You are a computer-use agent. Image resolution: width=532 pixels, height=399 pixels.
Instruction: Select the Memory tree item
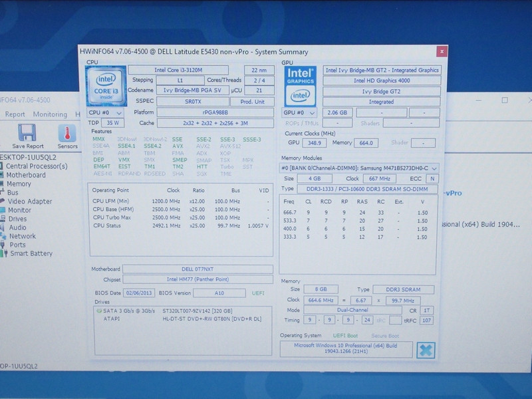[x=19, y=184]
